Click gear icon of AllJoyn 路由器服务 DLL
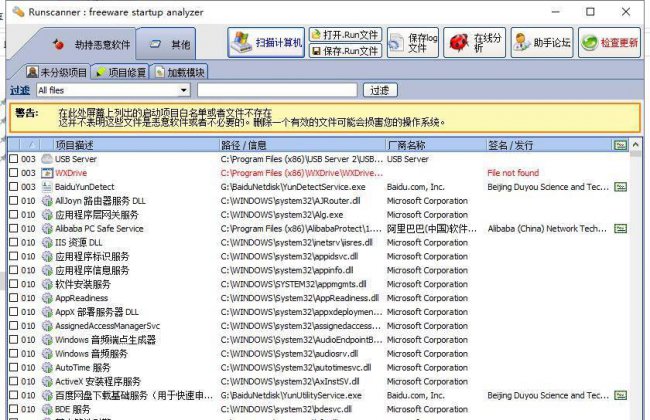 pyautogui.click(x=47, y=201)
